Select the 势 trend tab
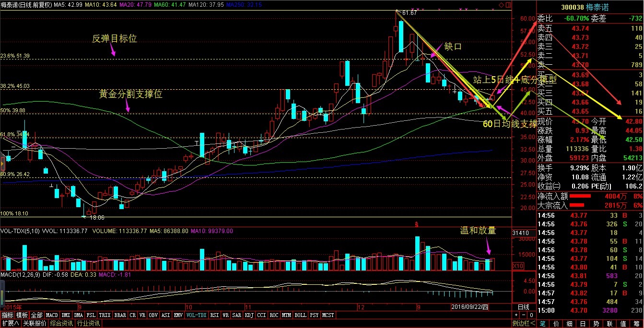Screen dimensions: 644x328 pyautogui.click(x=596, y=324)
